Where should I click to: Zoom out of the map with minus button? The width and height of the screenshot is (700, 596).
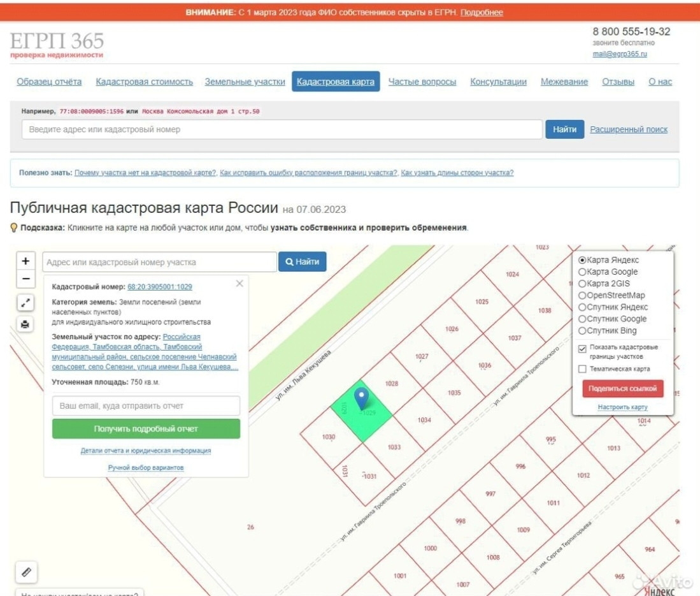25,279
